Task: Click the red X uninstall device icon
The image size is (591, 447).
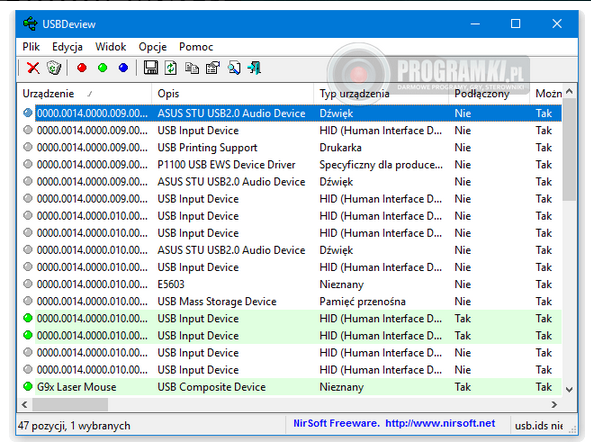Action: (33, 68)
